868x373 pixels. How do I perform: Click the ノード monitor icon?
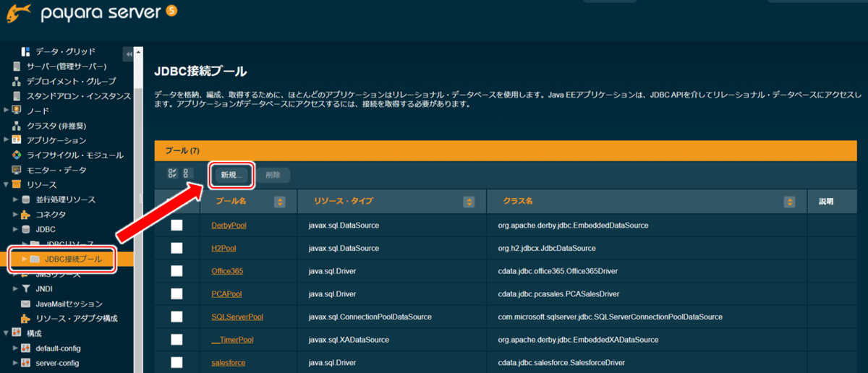click(x=17, y=111)
